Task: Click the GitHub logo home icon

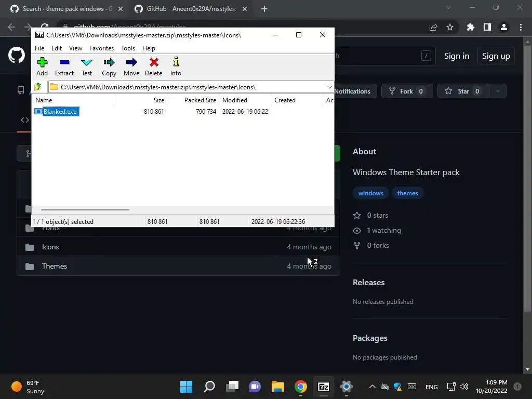Action: 17,55
